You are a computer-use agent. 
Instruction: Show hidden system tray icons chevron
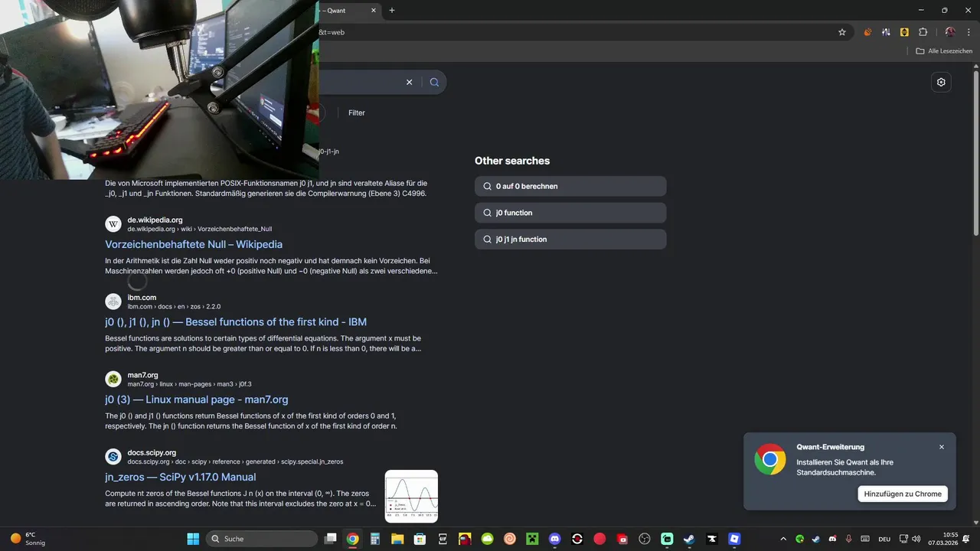point(783,539)
